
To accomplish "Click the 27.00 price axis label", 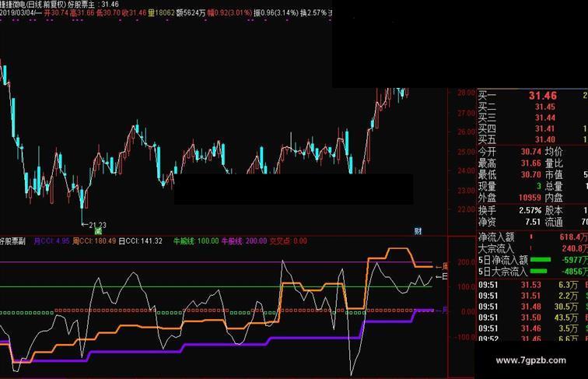I will click(466, 113).
